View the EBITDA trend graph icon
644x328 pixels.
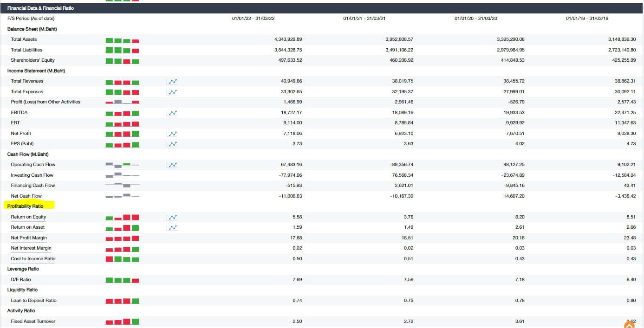coord(172,113)
